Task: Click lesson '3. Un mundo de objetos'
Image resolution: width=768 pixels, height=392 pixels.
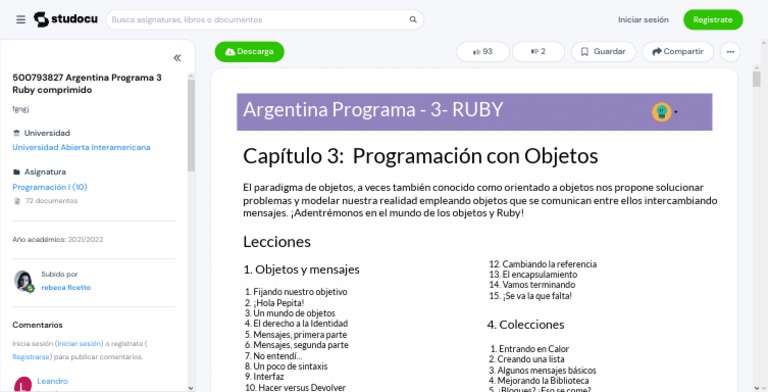Action: click(290, 313)
